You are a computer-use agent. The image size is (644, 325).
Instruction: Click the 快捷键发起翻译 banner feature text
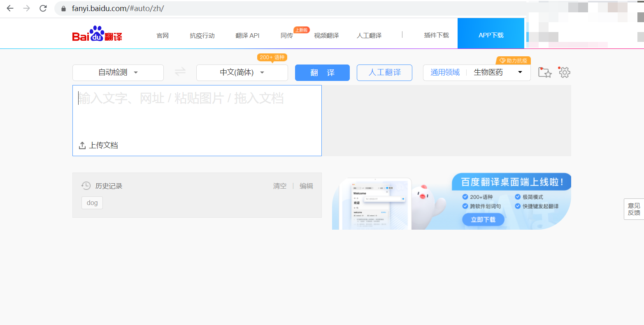coord(541,206)
